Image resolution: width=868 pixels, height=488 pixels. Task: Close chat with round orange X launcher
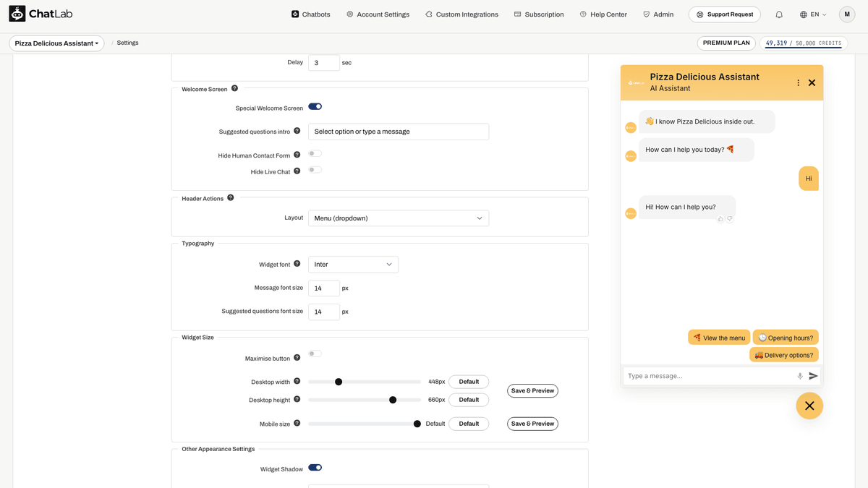pyautogui.click(x=809, y=406)
